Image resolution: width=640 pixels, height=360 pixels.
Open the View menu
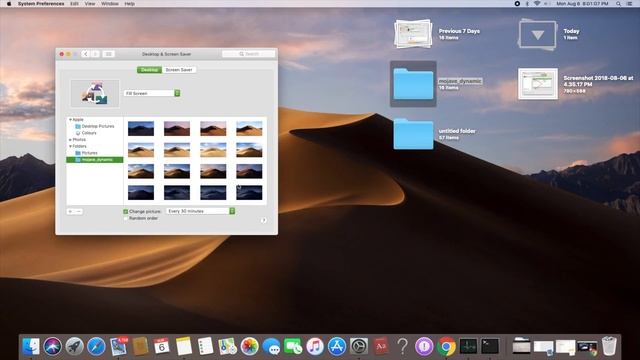click(90, 4)
